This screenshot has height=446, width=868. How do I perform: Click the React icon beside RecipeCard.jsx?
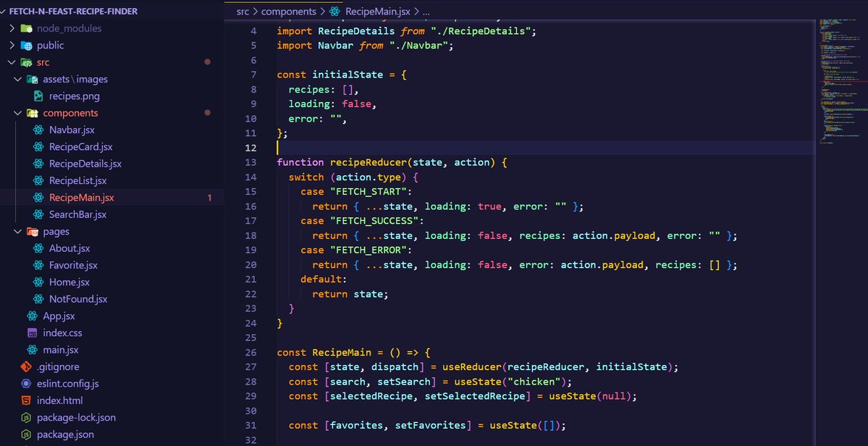point(38,147)
